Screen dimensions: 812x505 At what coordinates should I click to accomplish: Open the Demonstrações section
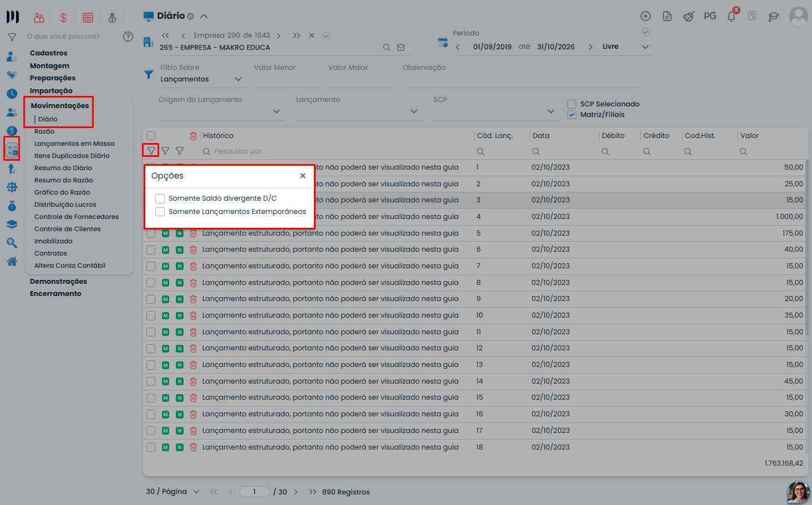coord(58,282)
